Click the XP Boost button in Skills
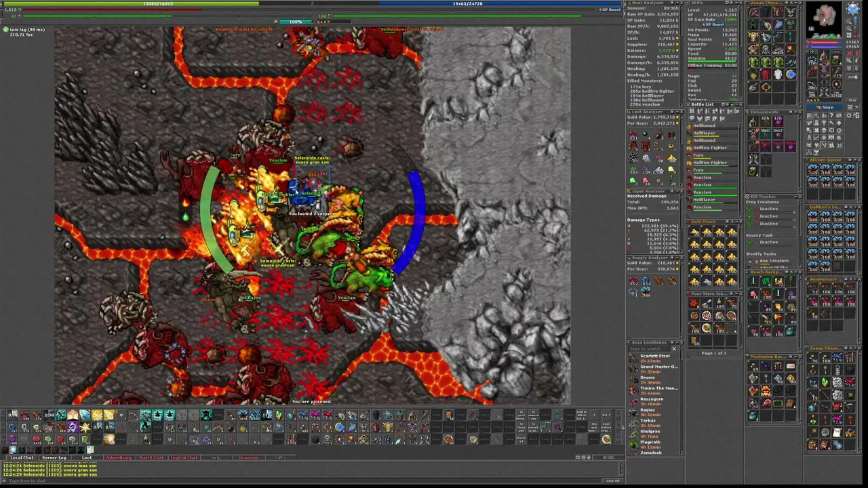This screenshot has width=868, height=488. 713,24
